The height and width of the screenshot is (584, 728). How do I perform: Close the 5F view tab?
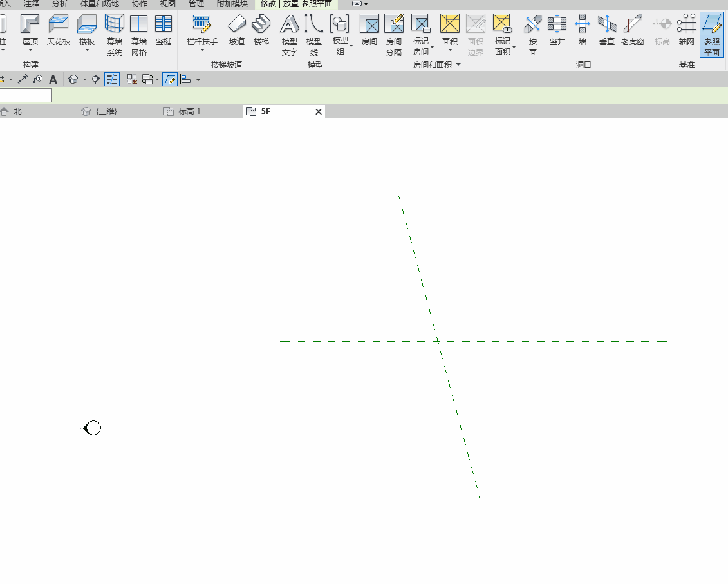pyautogui.click(x=319, y=111)
